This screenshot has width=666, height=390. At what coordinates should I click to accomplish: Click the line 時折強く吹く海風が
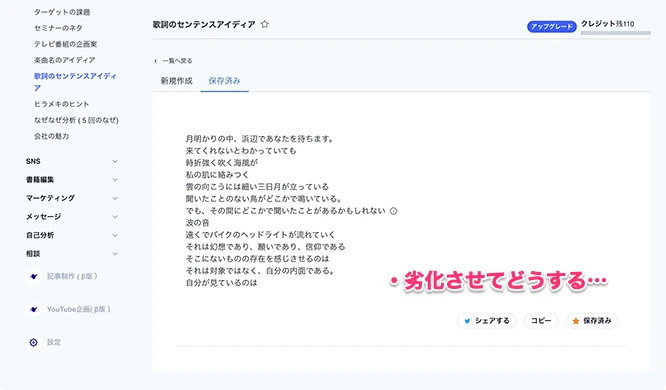[x=222, y=163]
